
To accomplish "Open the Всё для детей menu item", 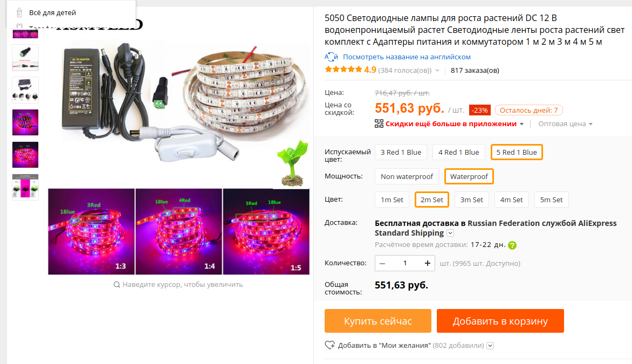I will pyautogui.click(x=52, y=12).
